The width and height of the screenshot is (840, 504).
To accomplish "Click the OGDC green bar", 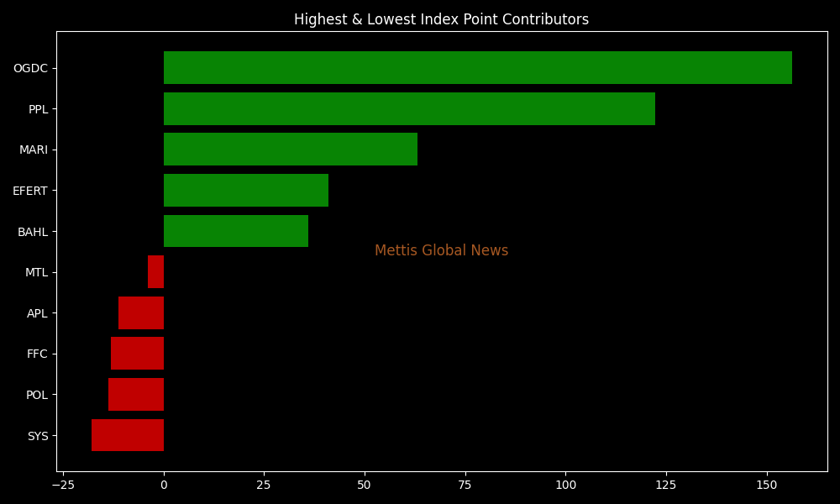I will click(478, 67).
